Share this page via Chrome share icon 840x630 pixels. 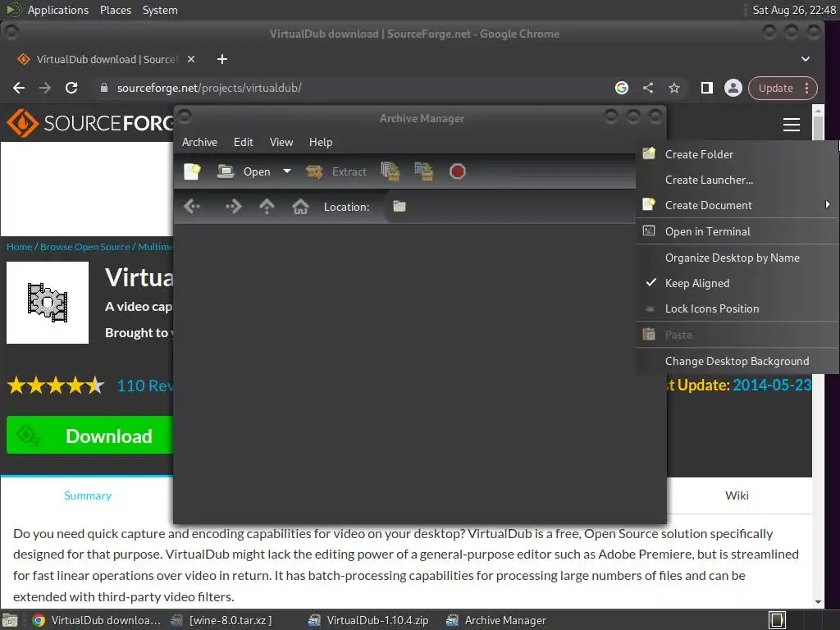click(x=648, y=88)
